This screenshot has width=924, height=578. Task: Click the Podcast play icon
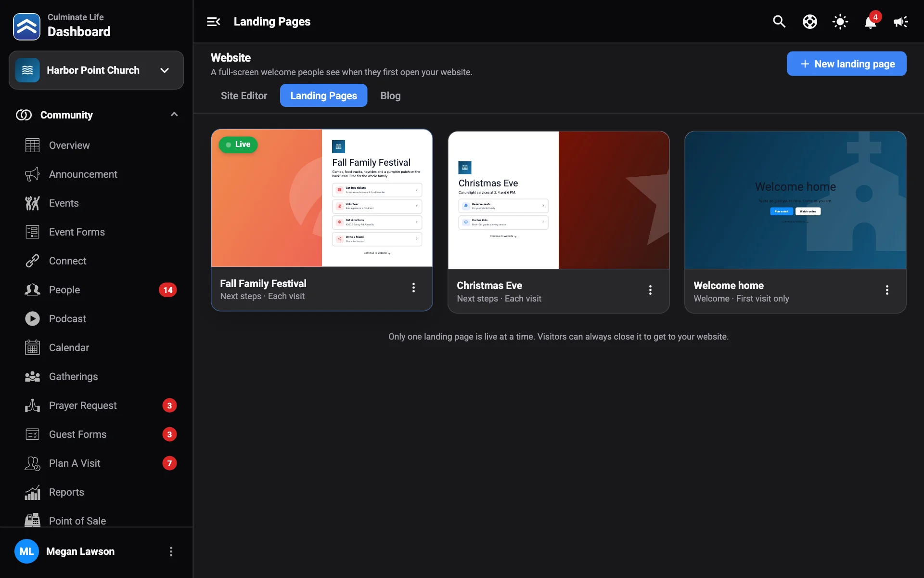click(x=32, y=319)
